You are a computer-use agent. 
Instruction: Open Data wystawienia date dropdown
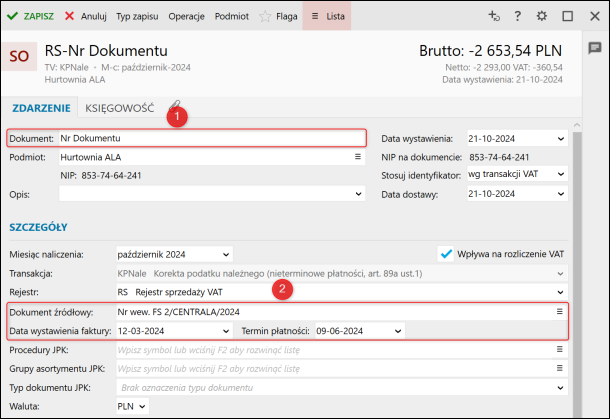point(561,138)
